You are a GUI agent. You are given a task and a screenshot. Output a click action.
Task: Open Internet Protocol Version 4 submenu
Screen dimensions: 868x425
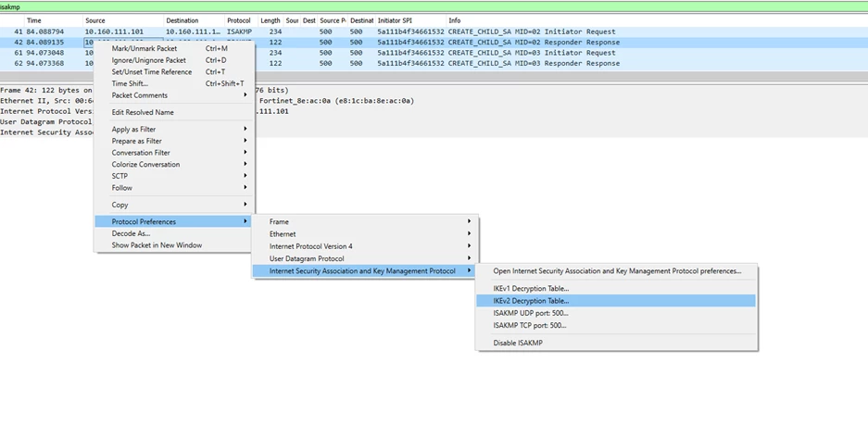[x=365, y=246]
